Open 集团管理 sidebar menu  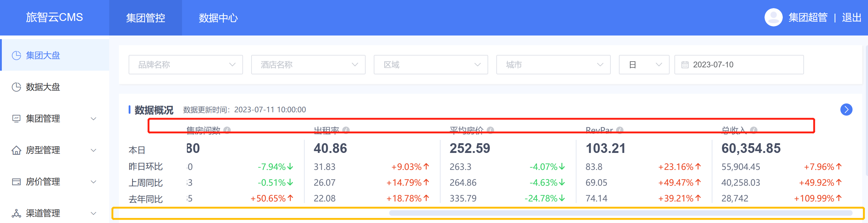(55, 118)
